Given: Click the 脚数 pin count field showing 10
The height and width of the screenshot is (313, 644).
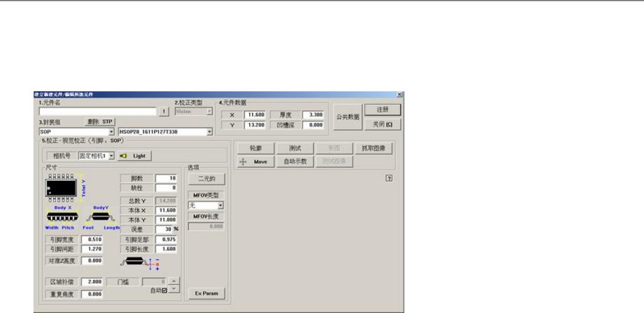Looking at the screenshot, I should click(x=166, y=178).
